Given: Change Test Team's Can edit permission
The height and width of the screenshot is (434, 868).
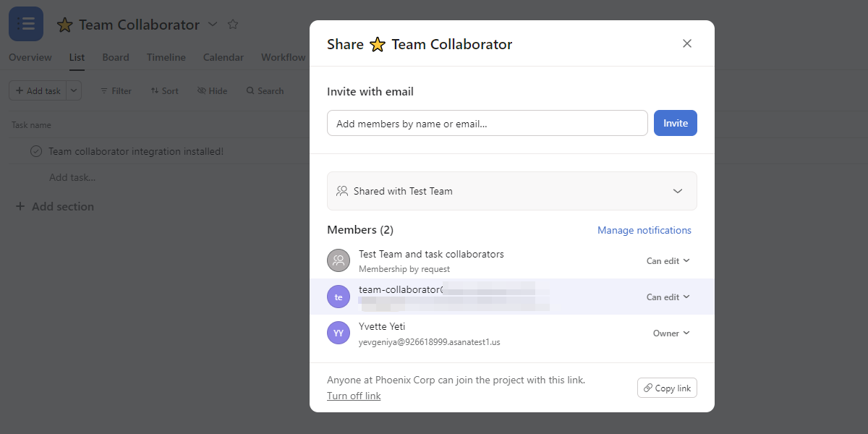Looking at the screenshot, I should tap(668, 260).
